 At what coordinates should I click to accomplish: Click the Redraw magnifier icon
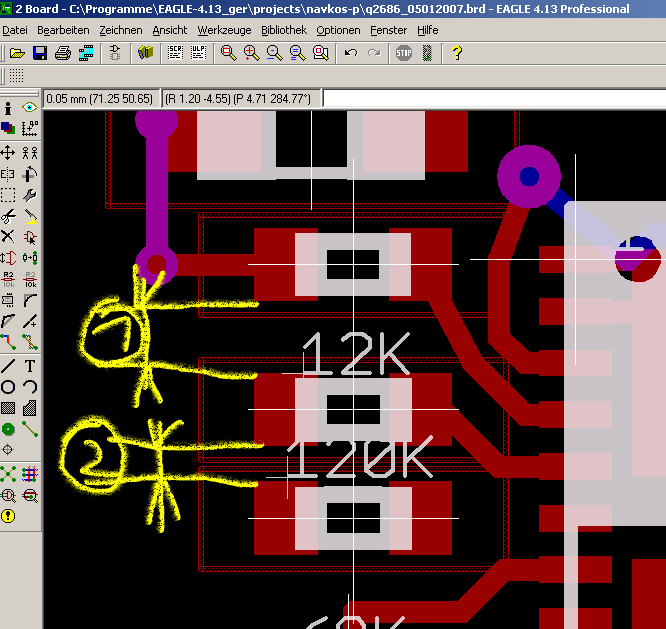(x=297, y=53)
